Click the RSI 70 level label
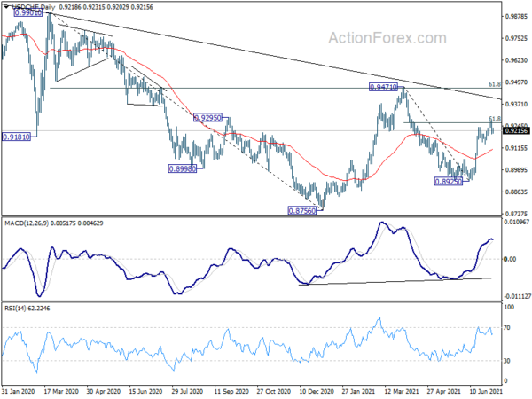Image resolution: width=532 pixels, height=399 pixels. (507, 328)
